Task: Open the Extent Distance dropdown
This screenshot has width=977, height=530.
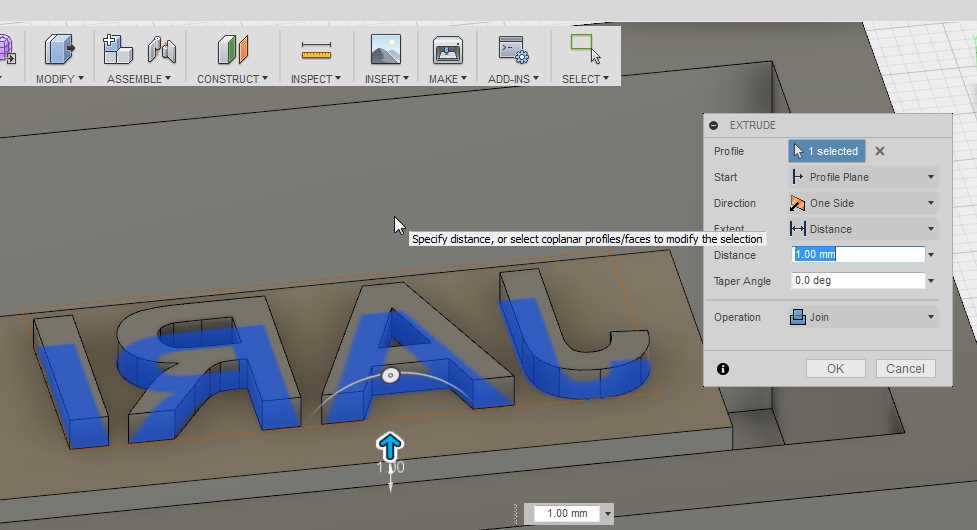Action: [863, 229]
